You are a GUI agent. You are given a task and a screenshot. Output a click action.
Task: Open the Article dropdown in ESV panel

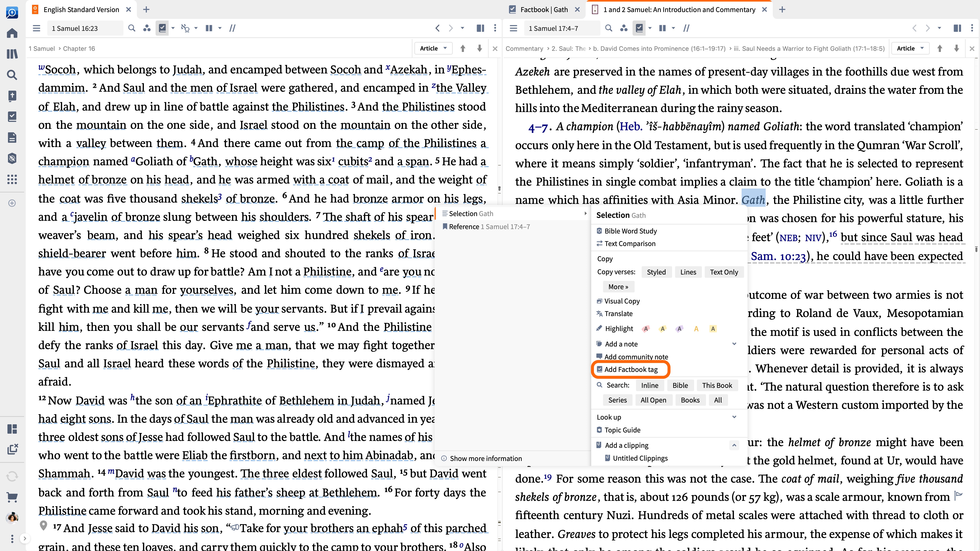[433, 48]
